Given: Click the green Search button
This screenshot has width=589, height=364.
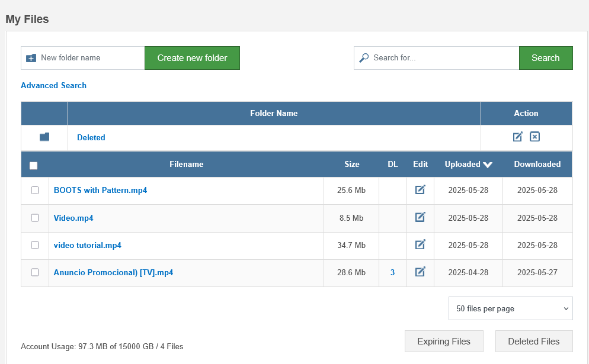Looking at the screenshot, I should [x=545, y=58].
